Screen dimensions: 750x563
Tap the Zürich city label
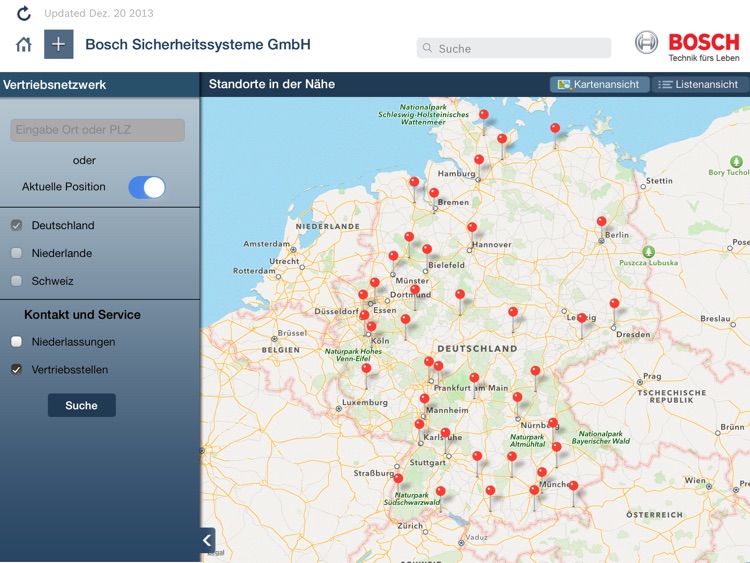click(x=410, y=526)
